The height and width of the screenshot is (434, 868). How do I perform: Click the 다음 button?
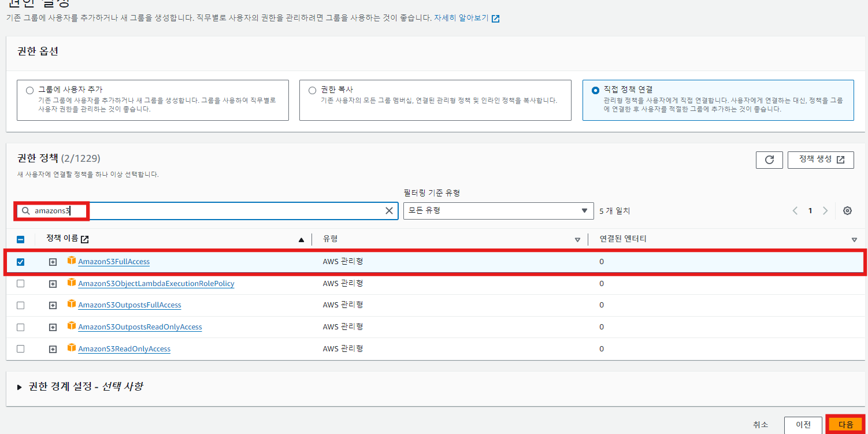[x=845, y=425]
